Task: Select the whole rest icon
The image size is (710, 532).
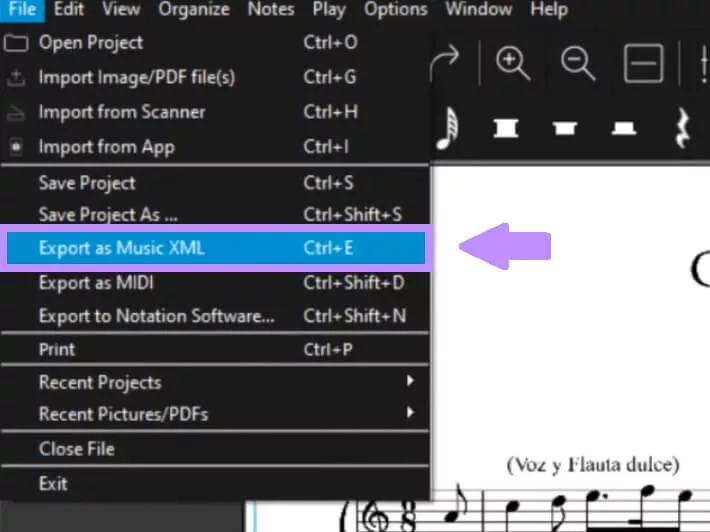Action: 565,128
